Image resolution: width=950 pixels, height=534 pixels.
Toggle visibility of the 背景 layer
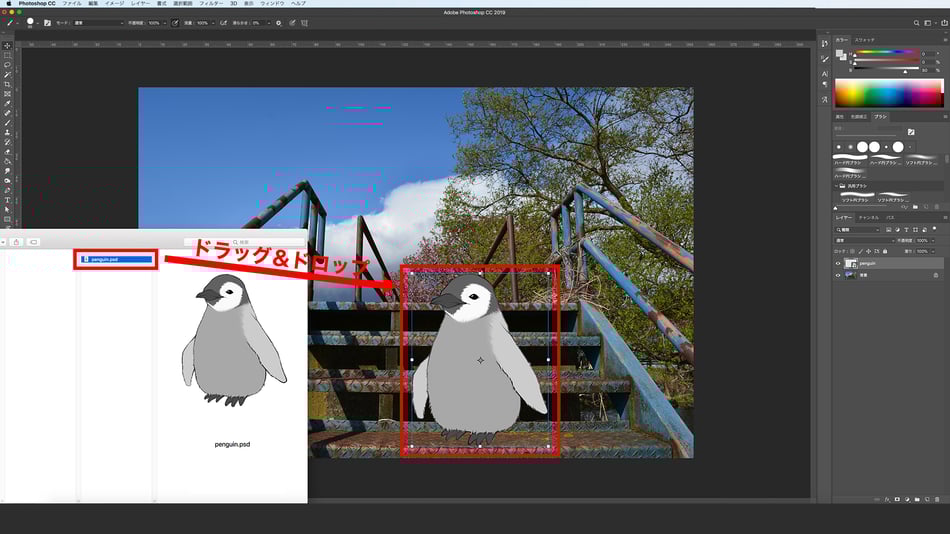point(838,274)
